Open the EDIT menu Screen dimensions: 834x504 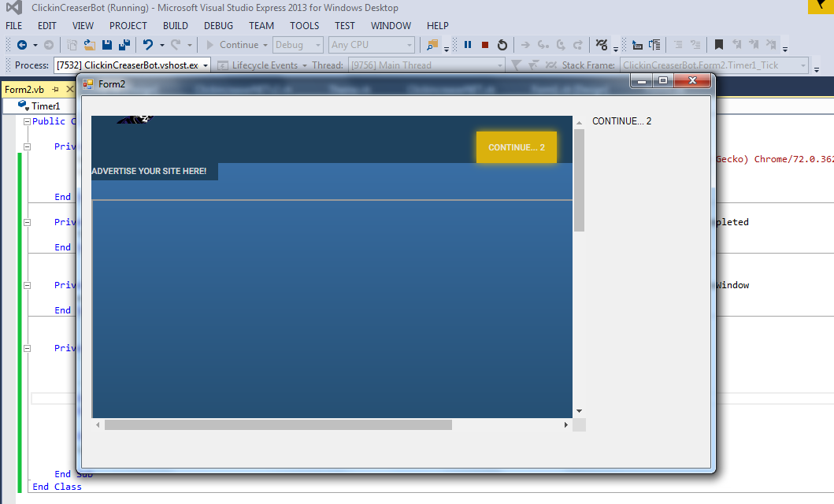(46, 25)
